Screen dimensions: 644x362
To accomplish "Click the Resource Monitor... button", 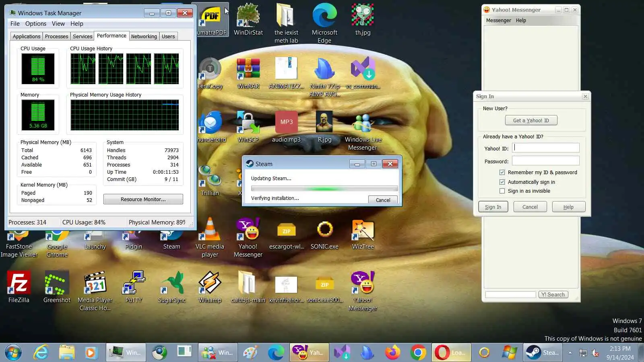I will pyautogui.click(x=143, y=199).
